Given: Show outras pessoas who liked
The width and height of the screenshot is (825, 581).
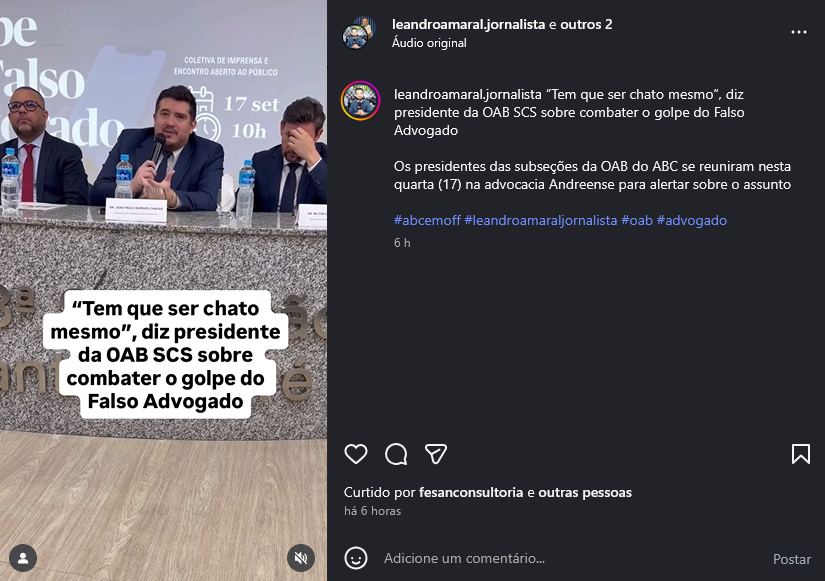Looking at the screenshot, I should 585,493.
